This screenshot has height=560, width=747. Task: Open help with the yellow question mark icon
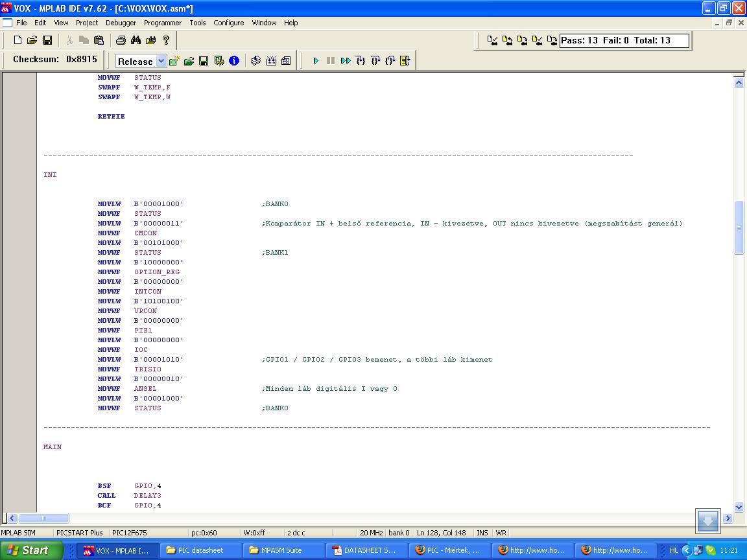[166, 40]
